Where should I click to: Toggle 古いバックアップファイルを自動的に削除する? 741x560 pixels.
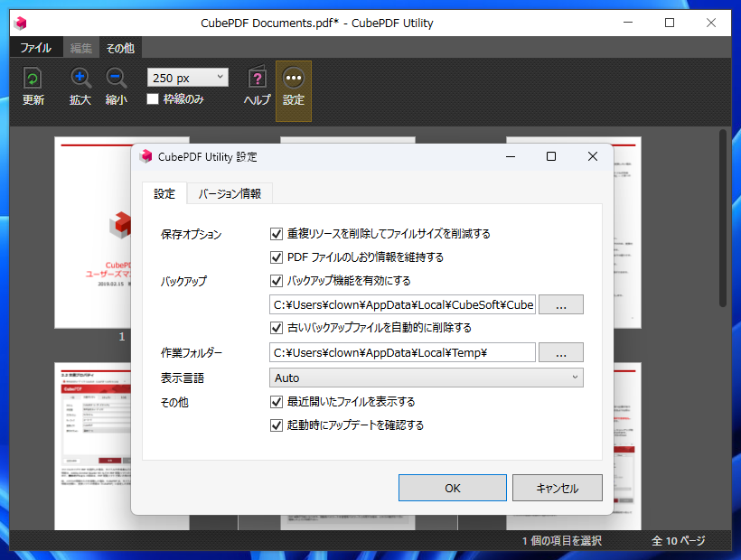click(x=277, y=328)
